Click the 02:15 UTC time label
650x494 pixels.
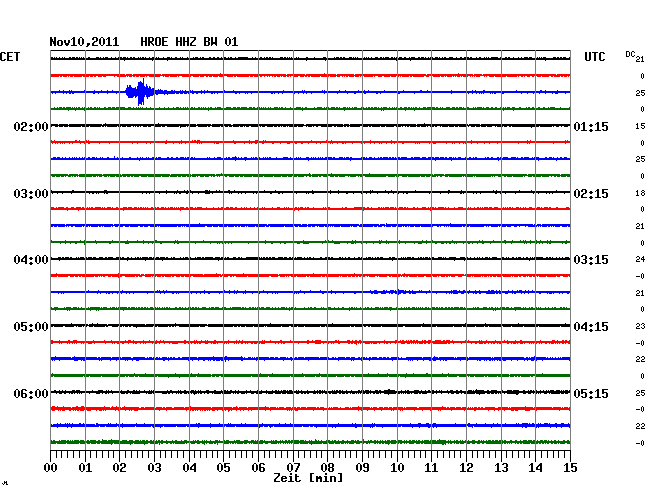pyautogui.click(x=591, y=194)
